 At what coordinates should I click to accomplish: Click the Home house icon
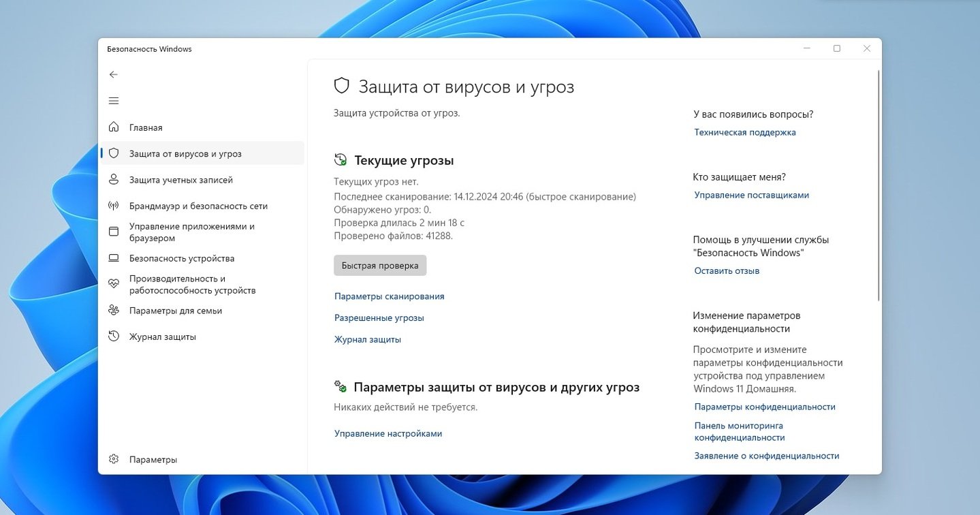point(114,127)
